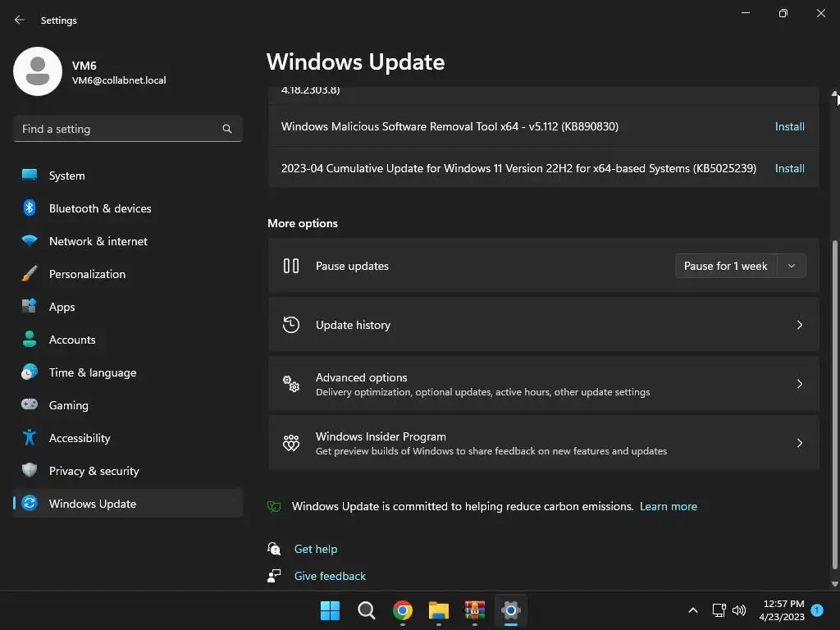Image resolution: width=840 pixels, height=630 pixels.
Task: Navigate to Privacy & security
Action: (x=127, y=471)
